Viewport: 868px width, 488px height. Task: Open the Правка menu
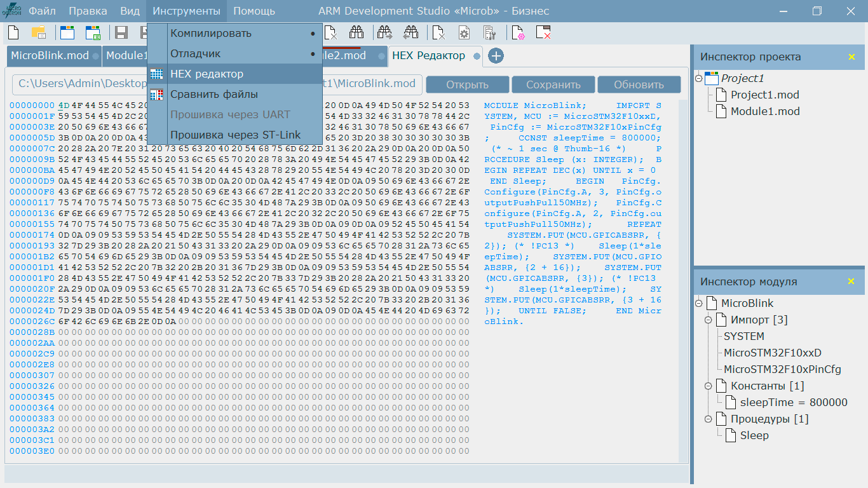pyautogui.click(x=88, y=11)
